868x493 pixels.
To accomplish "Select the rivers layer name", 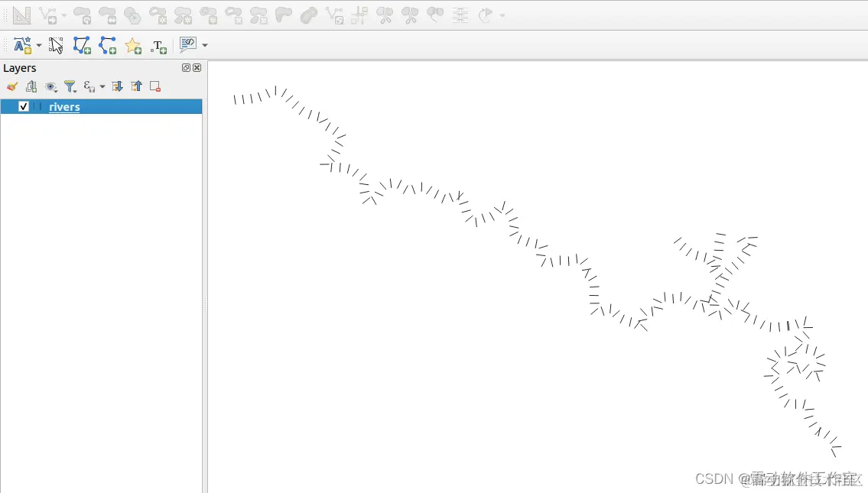I will click(64, 107).
